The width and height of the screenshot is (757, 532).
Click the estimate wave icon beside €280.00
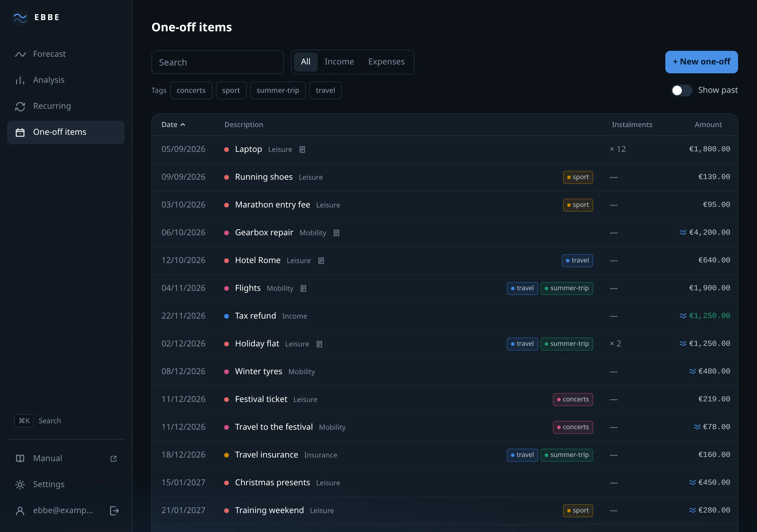coord(692,510)
